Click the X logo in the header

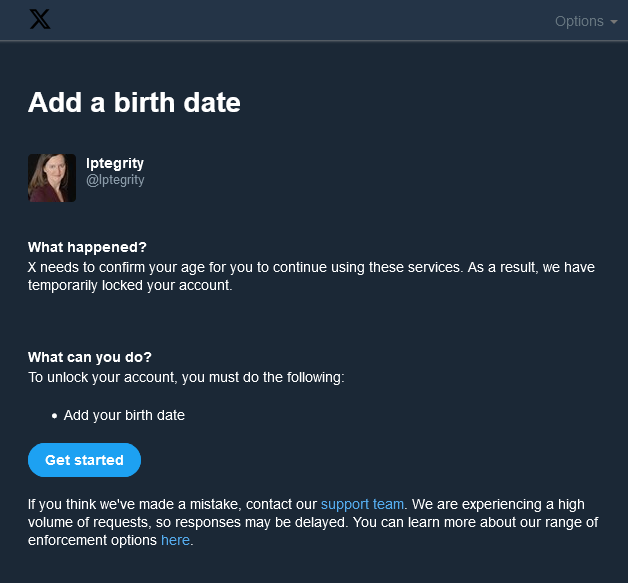[40, 20]
